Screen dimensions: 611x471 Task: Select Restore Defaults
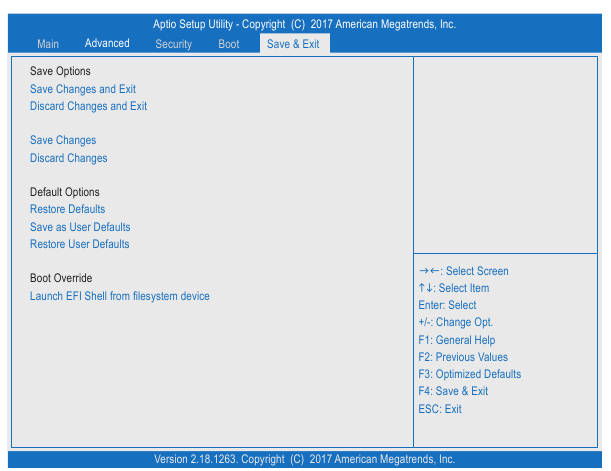pos(67,209)
